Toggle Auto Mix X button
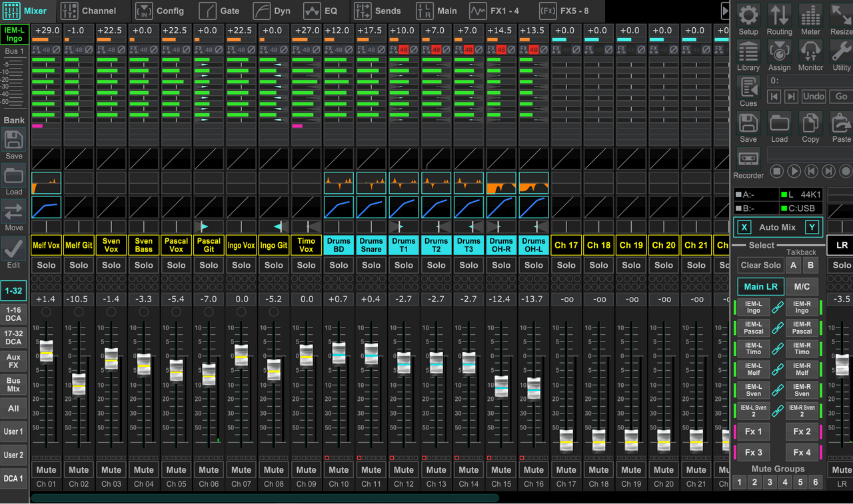This screenshot has height=504, width=853. point(744,227)
